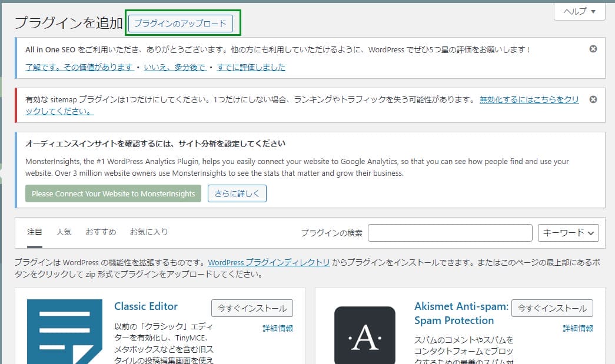Click the Akismet Anti-spam plugin icon

pyautogui.click(x=365, y=335)
